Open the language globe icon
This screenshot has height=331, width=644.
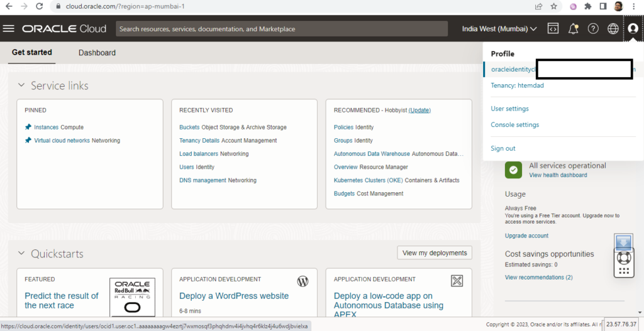pyautogui.click(x=613, y=28)
